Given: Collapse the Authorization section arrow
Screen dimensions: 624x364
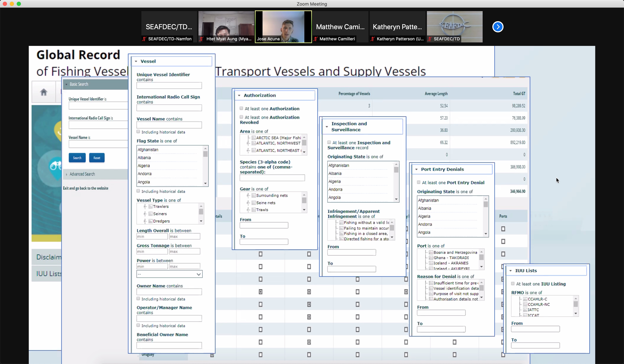Looking at the screenshot, I should coord(239,95).
